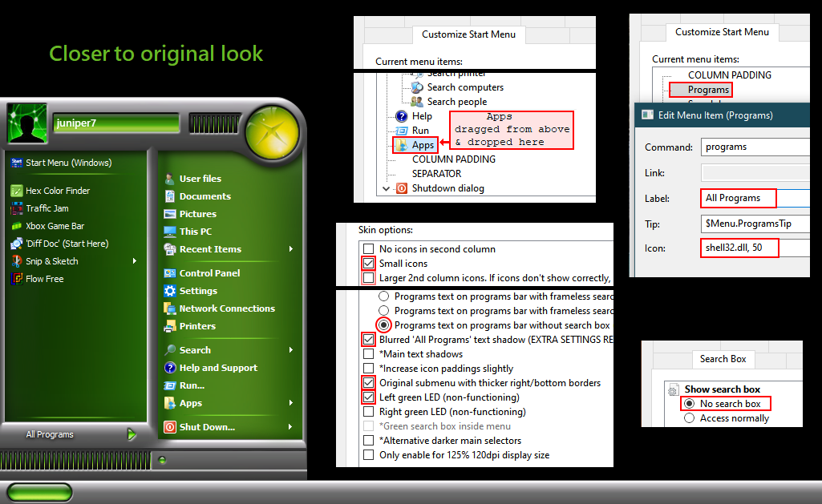This screenshot has height=504, width=822.
Task: Click the juniper7 user avatar picture
Action: (x=26, y=123)
